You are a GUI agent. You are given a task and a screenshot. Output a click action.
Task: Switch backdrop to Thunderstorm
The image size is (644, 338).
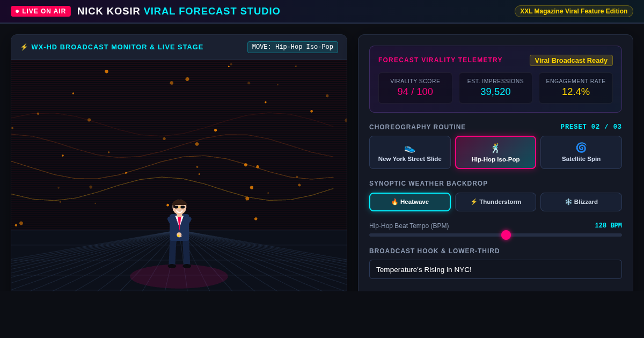click(x=495, y=202)
